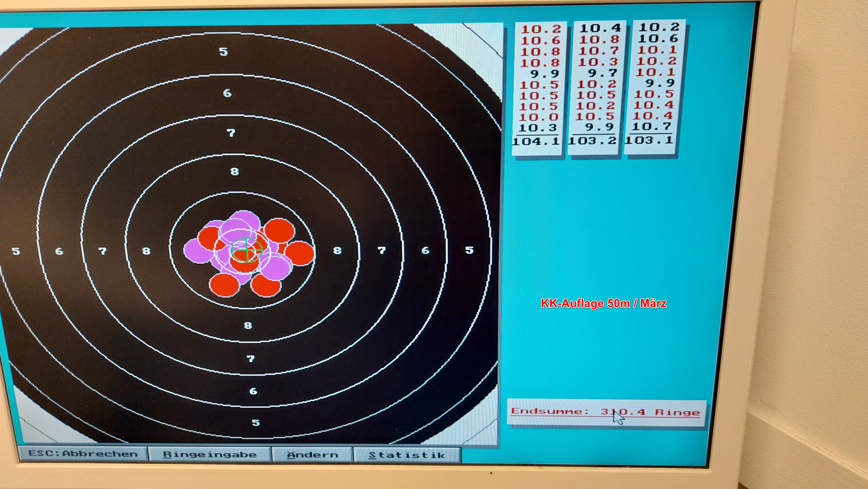Select the upper-right red shot marker
This screenshot has height=489, width=868.
pos(279,230)
